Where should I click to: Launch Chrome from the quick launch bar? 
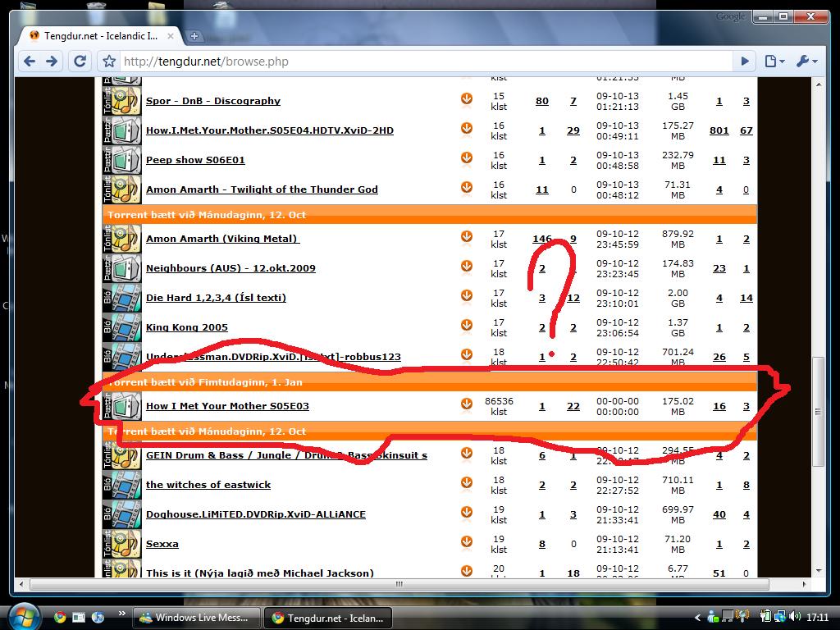(59, 617)
